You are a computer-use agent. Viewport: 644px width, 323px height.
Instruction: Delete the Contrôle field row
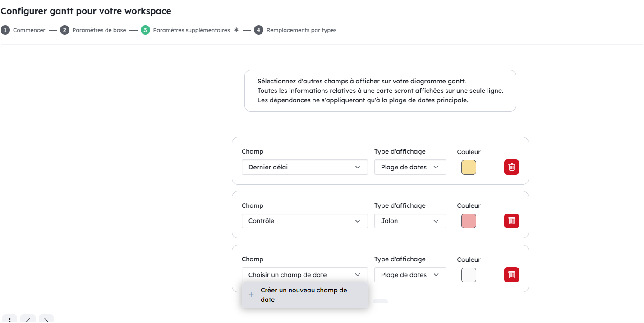click(511, 221)
